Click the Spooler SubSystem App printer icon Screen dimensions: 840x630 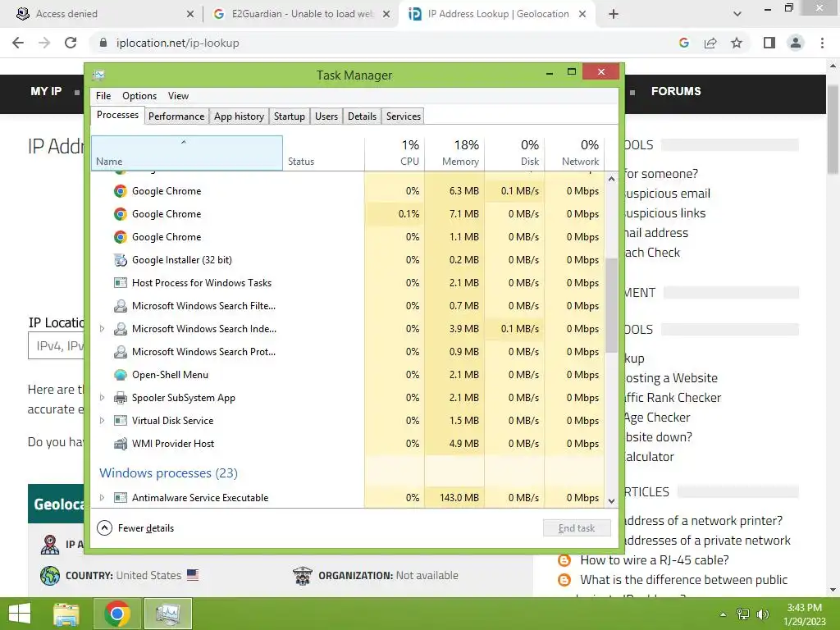point(121,398)
